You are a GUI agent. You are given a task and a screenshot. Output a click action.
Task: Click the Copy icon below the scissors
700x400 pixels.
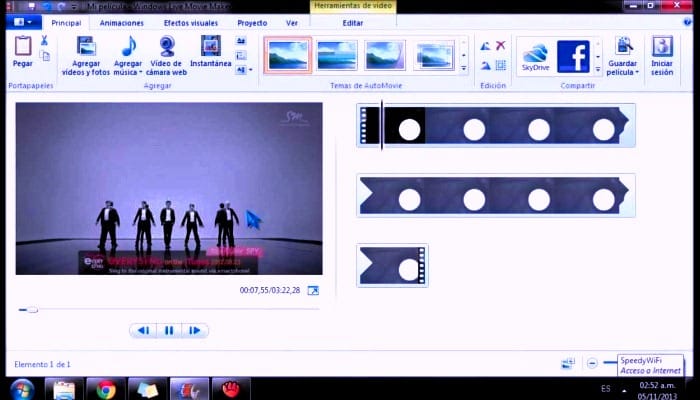45,56
